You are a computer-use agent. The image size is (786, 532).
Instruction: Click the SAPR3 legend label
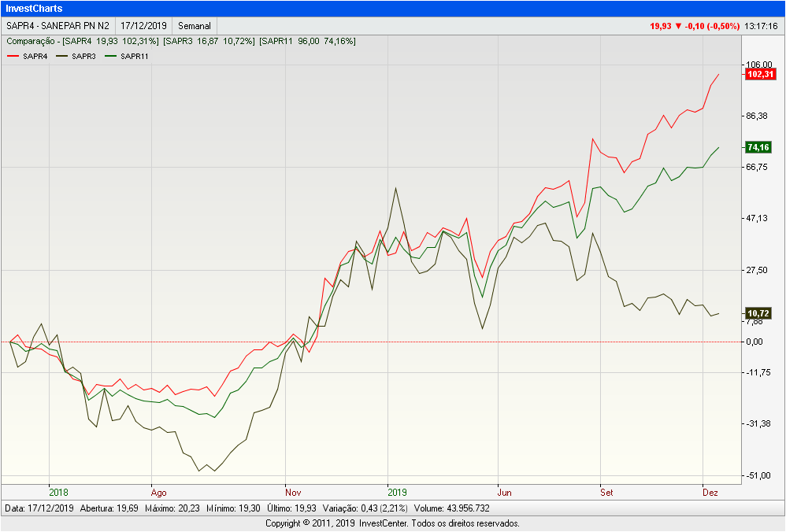click(83, 56)
